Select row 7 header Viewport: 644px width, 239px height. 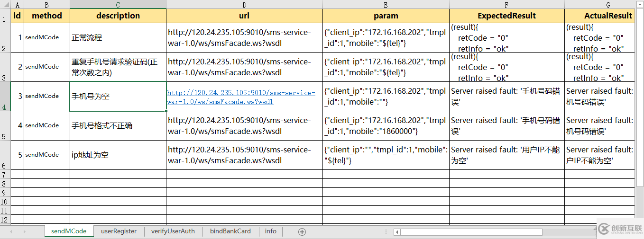pyautogui.click(x=5, y=174)
